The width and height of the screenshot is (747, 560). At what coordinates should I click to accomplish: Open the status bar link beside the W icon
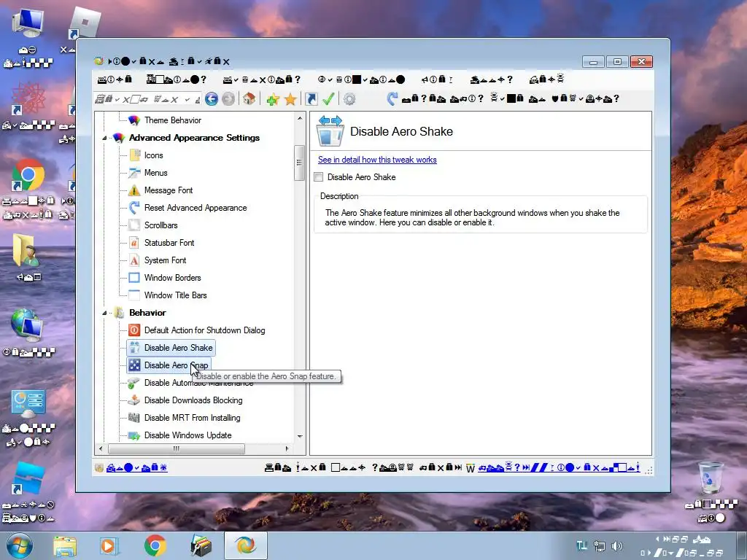[558, 467]
